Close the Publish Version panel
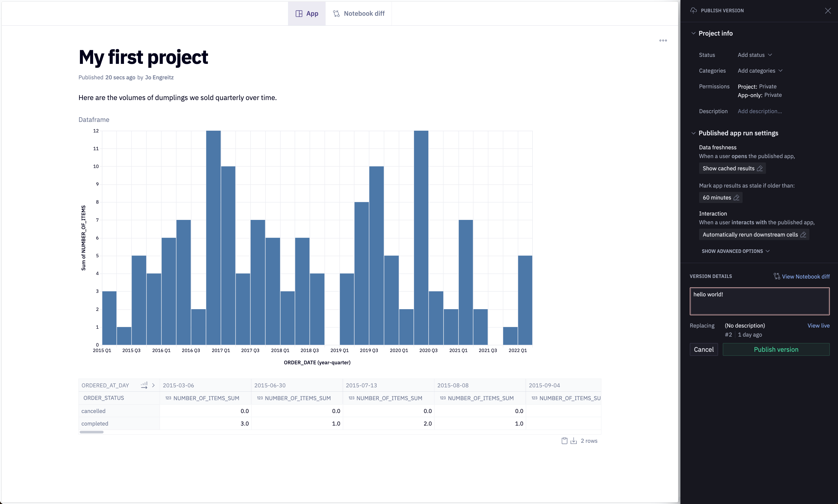The height and width of the screenshot is (504, 838). click(x=828, y=10)
